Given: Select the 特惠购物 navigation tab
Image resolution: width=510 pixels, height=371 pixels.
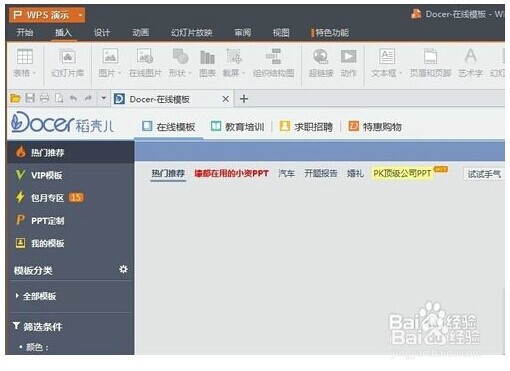Looking at the screenshot, I should click(375, 127).
